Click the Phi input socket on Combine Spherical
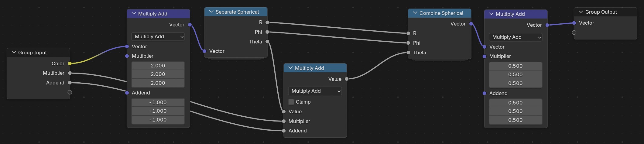 [x=408, y=43]
